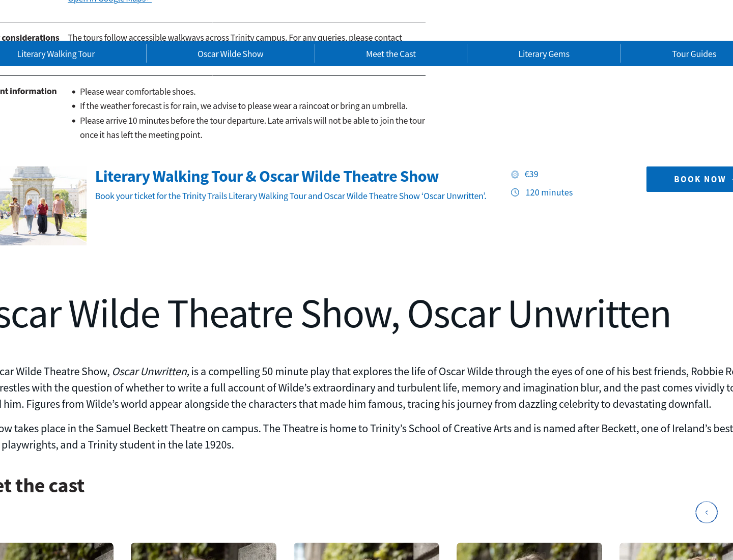Go to the Meet the Cast section tab

[391, 53]
